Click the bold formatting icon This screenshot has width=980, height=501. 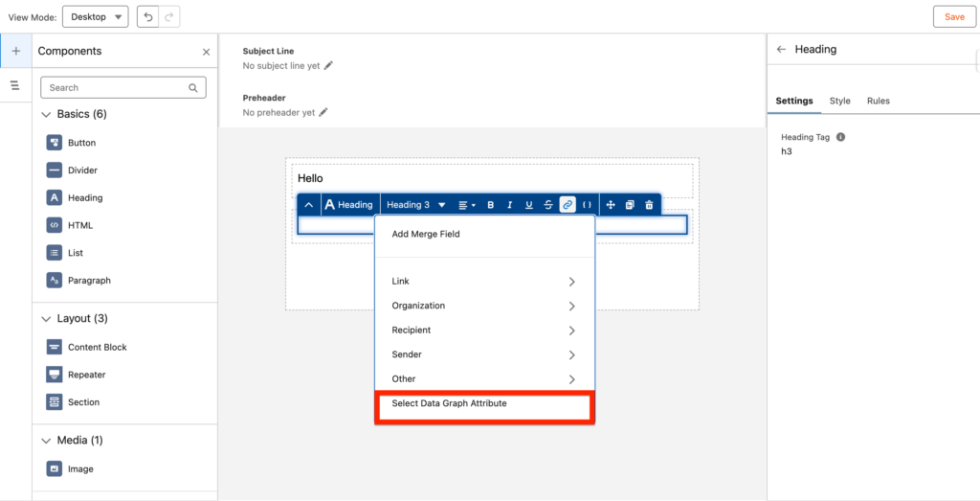pos(491,205)
